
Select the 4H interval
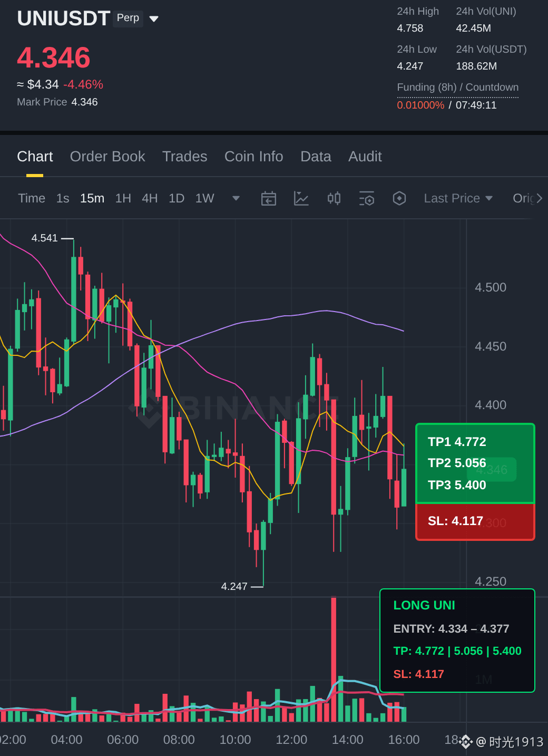click(x=150, y=198)
